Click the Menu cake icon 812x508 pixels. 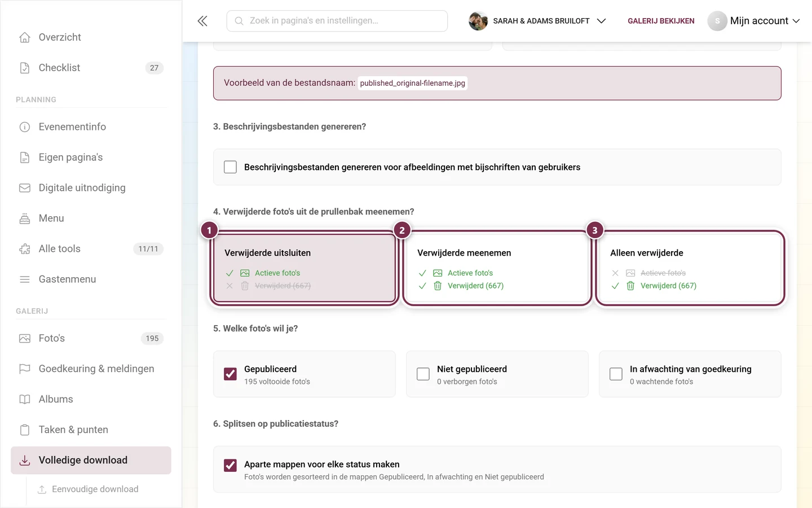click(x=25, y=218)
